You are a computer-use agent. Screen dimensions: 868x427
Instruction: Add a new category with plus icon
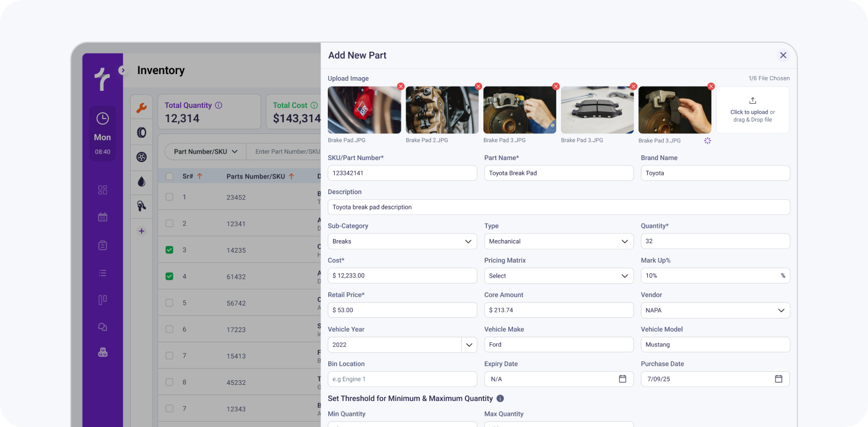(141, 231)
